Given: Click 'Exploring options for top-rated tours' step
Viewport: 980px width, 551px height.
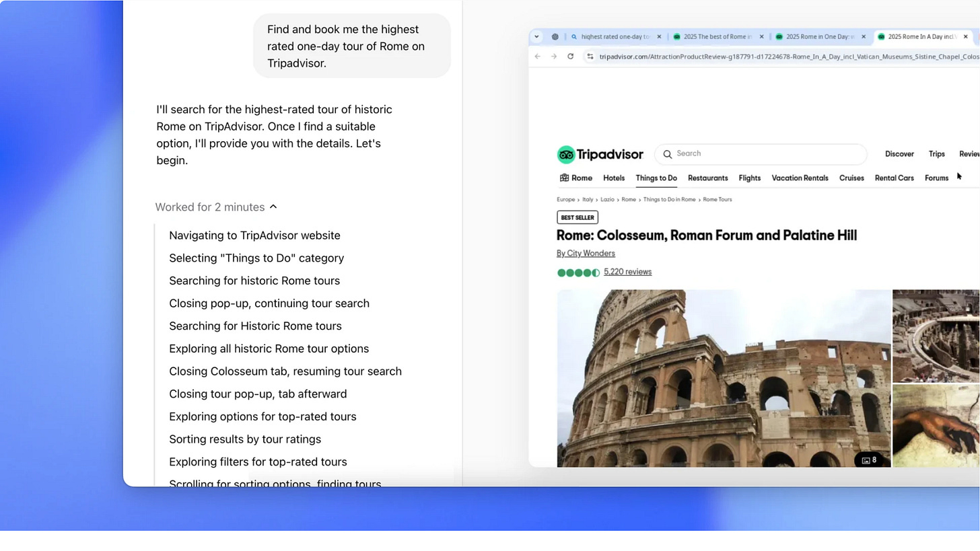Looking at the screenshot, I should coord(262,416).
